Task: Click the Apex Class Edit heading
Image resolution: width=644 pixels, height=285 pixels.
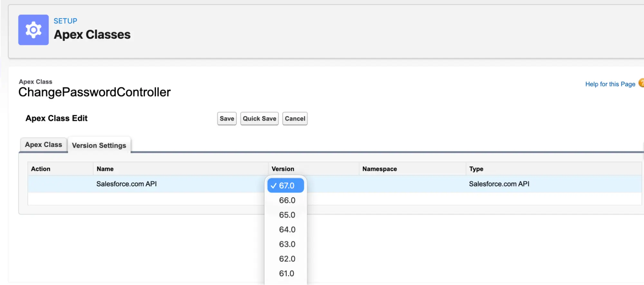Action: tap(56, 118)
